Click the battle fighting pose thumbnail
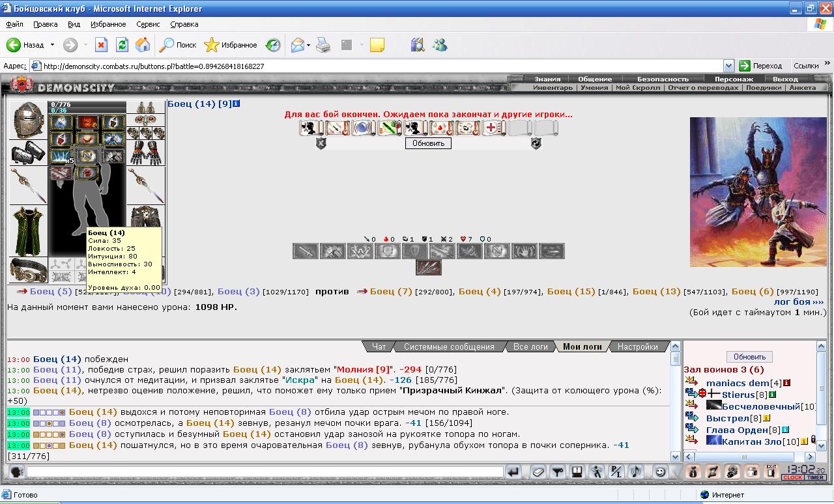 [x=758, y=192]
